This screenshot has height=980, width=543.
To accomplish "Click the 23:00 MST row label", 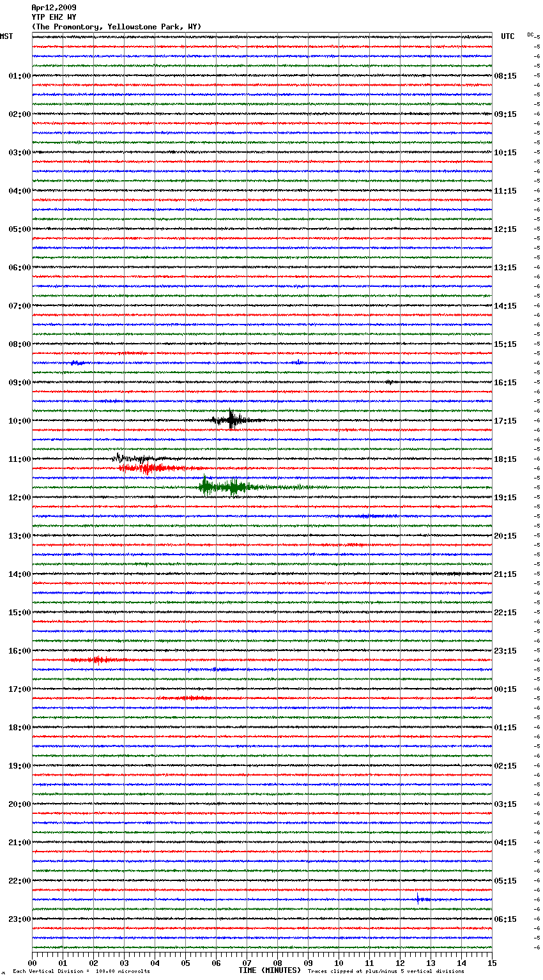I will (19, 919).
